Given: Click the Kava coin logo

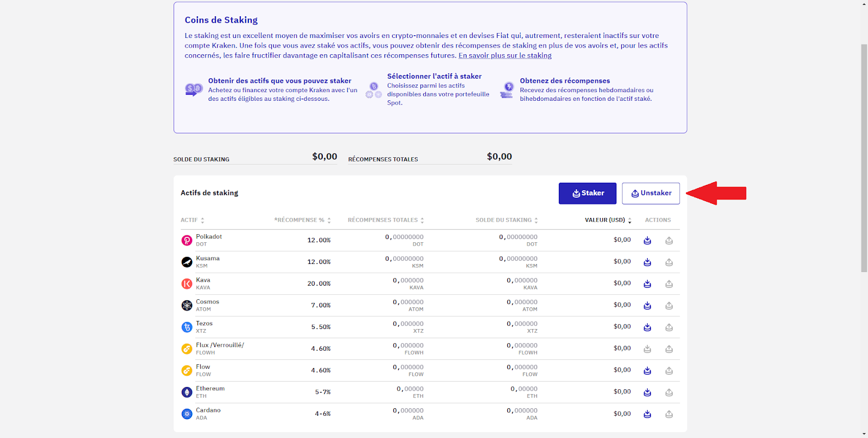Looking at the screenshot, I should click(x=187, y=284).
